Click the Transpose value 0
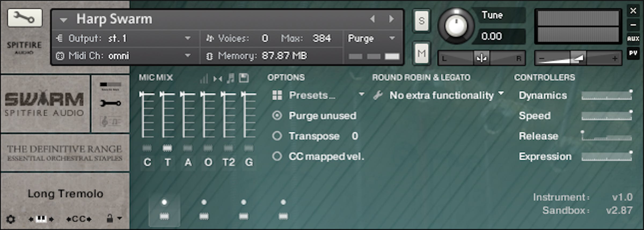The width and height of the screenshot is (644, 230). (x=355, y=136)
